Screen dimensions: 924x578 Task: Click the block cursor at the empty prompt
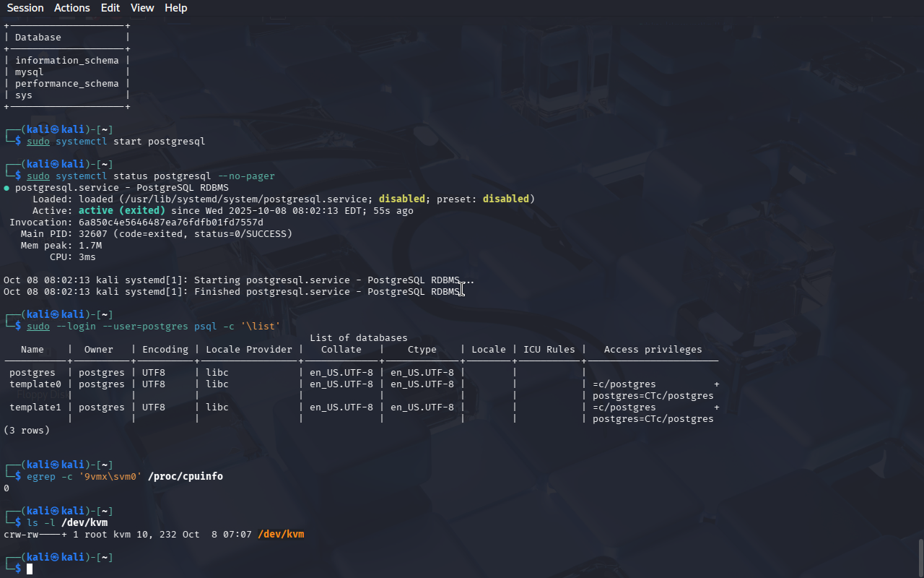[x=30, y=569]
